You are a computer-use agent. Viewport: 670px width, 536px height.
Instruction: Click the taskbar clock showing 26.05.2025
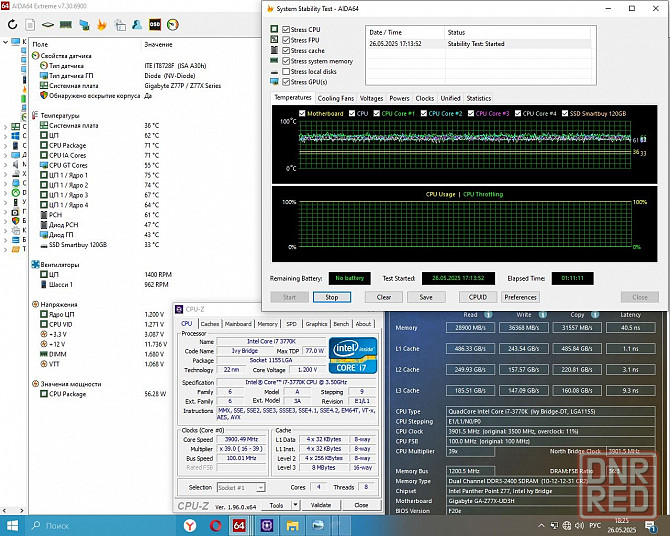[x=622, y=525]
